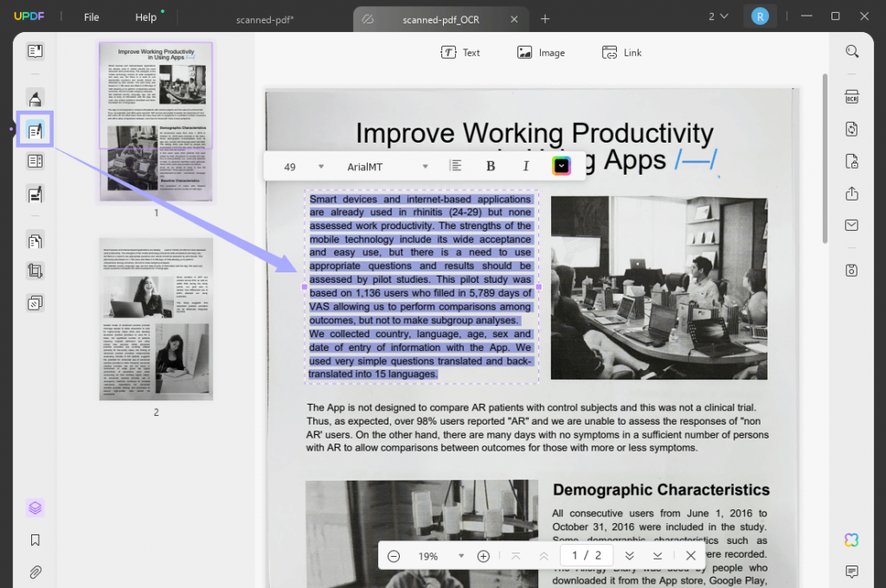Toggle bold formatting on selected text
886x588 pixels.
pos(491,165)
